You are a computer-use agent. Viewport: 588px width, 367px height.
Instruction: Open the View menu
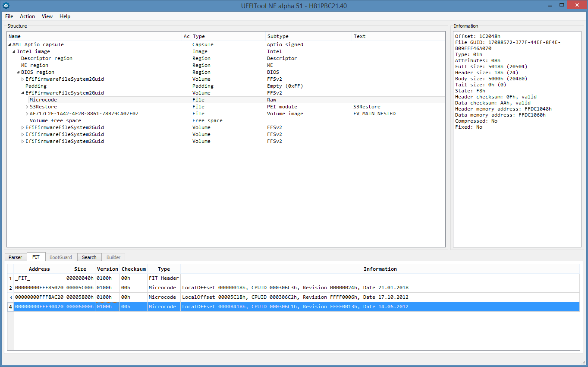(47, 16)
